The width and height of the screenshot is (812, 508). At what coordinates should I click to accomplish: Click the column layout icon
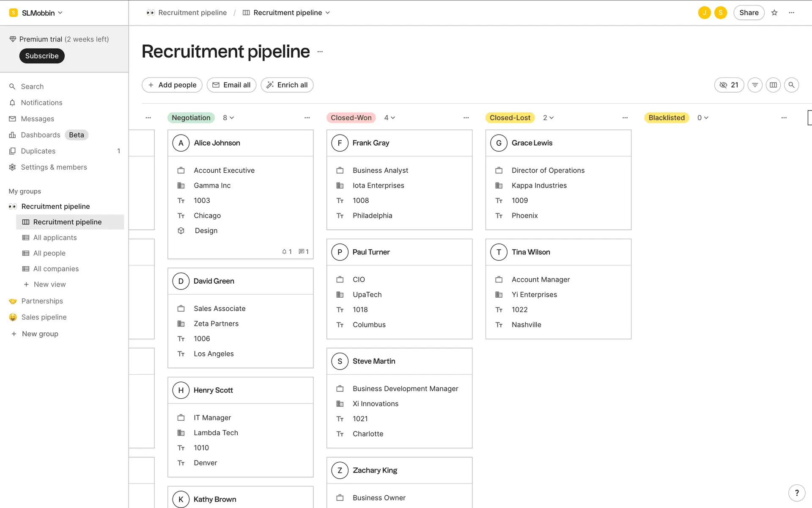point(773,85)
